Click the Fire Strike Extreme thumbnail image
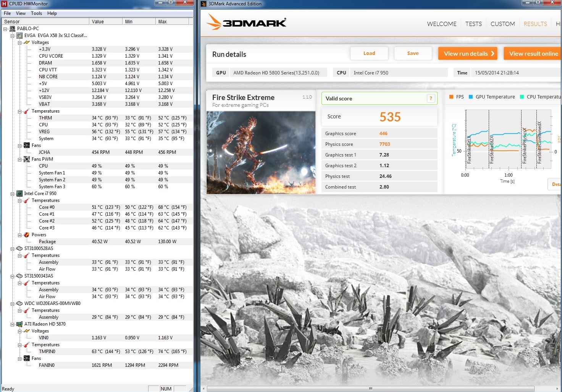 [x=261, y=152]
